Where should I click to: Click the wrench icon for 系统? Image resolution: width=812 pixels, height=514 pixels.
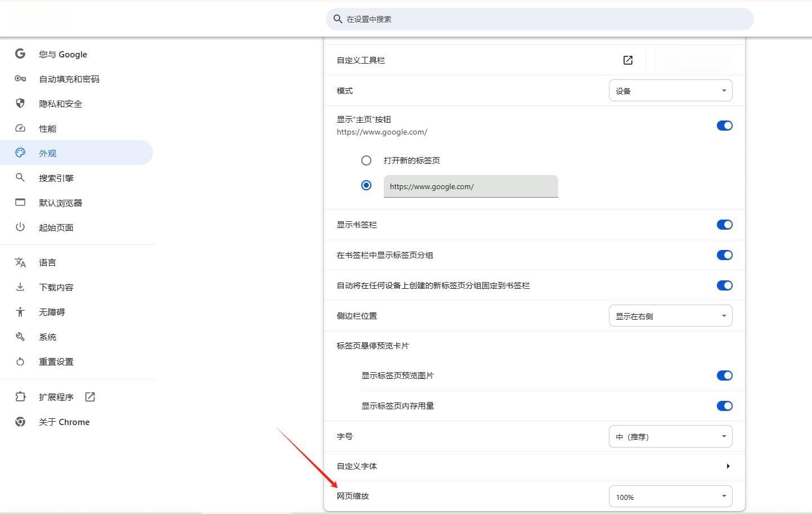[20, 337]
